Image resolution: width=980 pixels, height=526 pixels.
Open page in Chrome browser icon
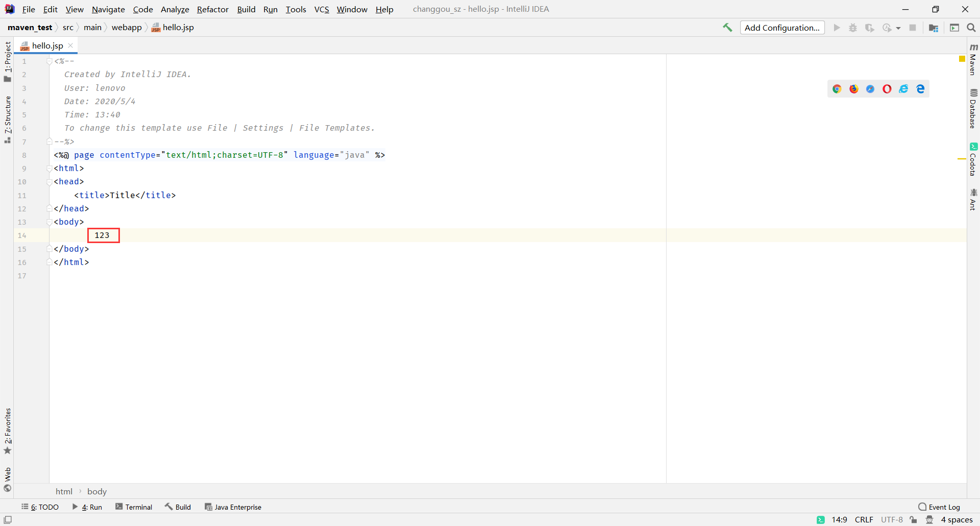[x=837, y=89]
